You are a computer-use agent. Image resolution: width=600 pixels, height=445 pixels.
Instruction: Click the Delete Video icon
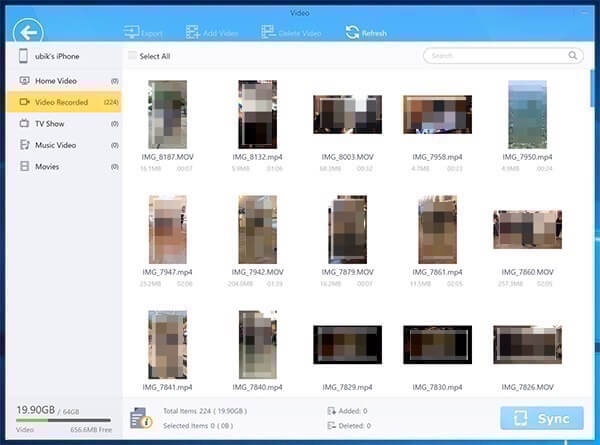tap(267, 33)
